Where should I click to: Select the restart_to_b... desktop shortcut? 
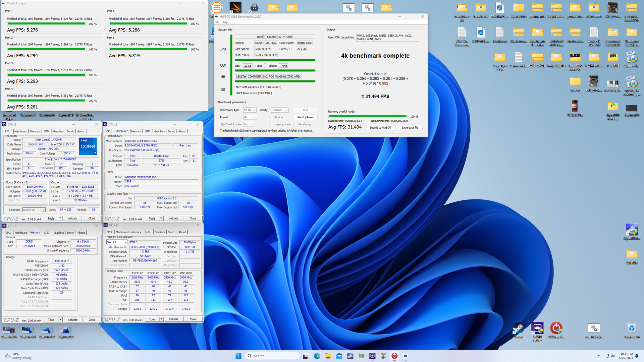pyautogui.click(x=594, y=330)
